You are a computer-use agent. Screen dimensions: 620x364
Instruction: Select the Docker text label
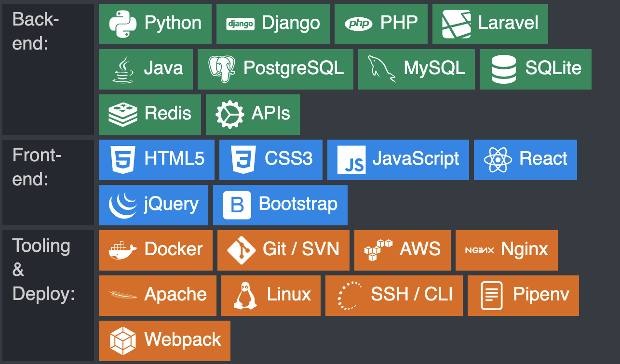coord(174,249)
